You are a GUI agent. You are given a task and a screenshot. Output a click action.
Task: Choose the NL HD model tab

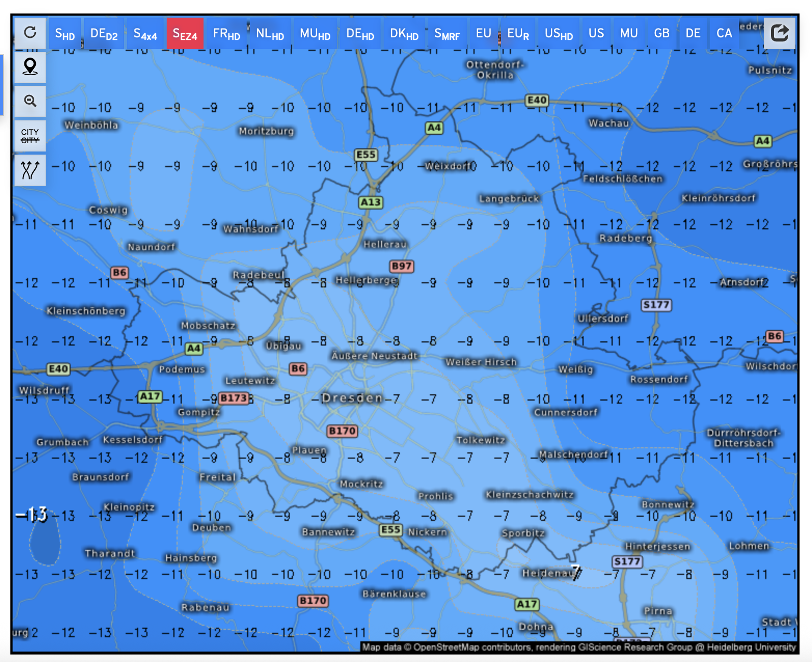(x=270, y=34)
